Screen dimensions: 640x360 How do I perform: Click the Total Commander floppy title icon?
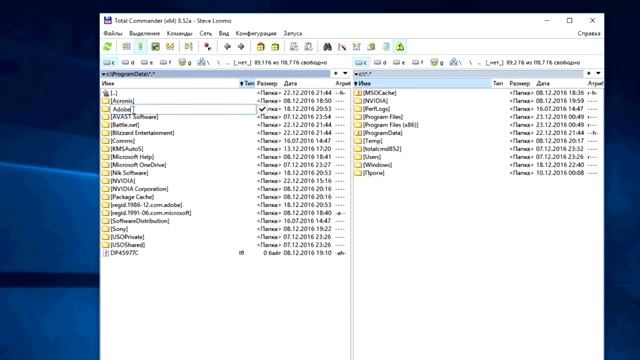click(x=108, y=20)
